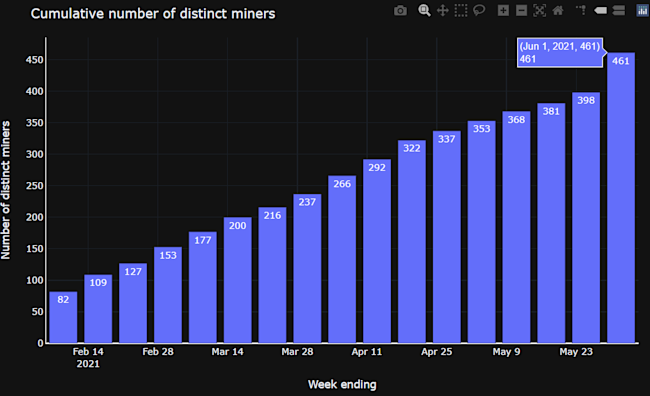Viewport: 650px width, 396px height.
Task: Click the bar labeled 368
Action: [517, 227]
